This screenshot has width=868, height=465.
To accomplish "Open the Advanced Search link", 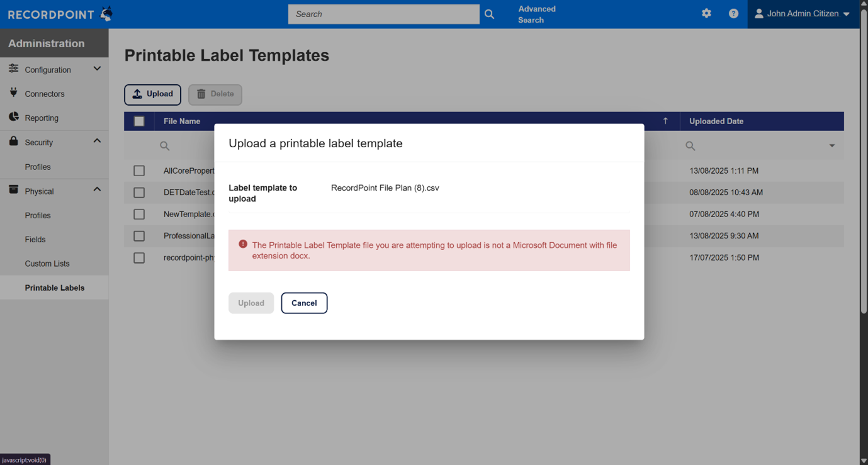I will pos(537,14).
